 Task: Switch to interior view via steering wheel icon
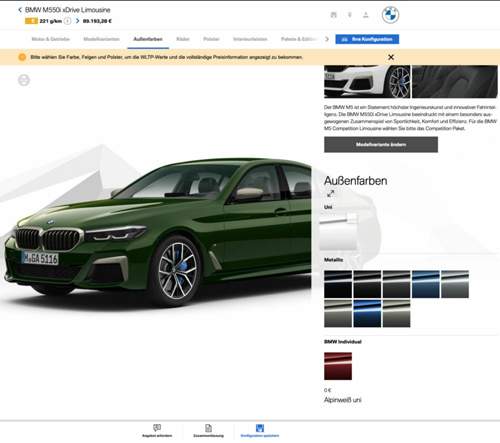[24, 80]
